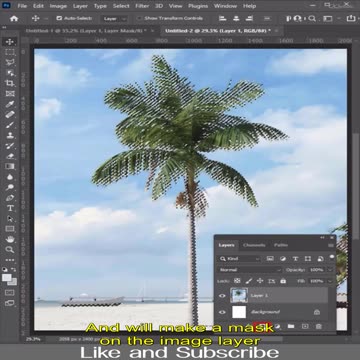Open the Image menu
Screen dimensions: 360x360
(x=58, y=6)
